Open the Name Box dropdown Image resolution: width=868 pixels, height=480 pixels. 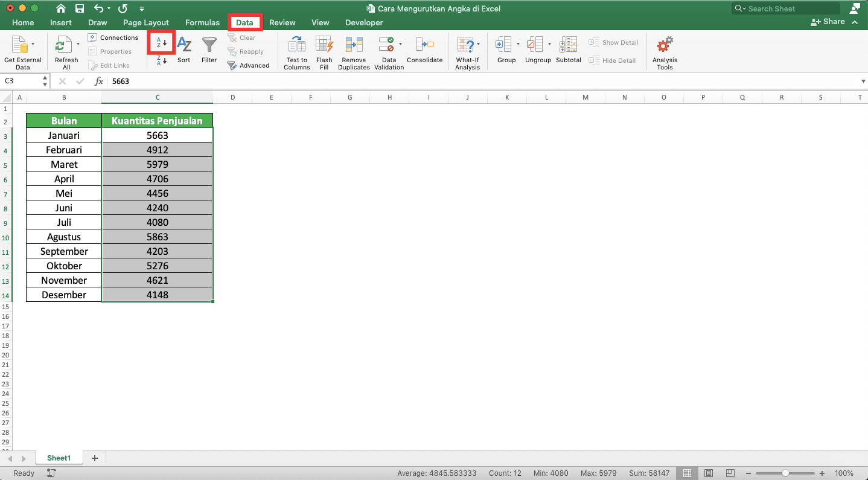45,81
